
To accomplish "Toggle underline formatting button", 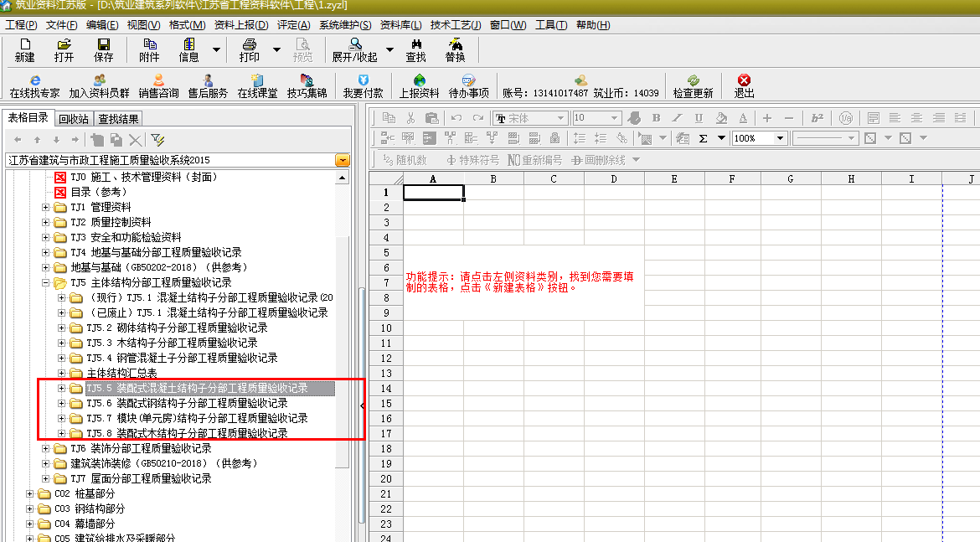I will (699, 118).
